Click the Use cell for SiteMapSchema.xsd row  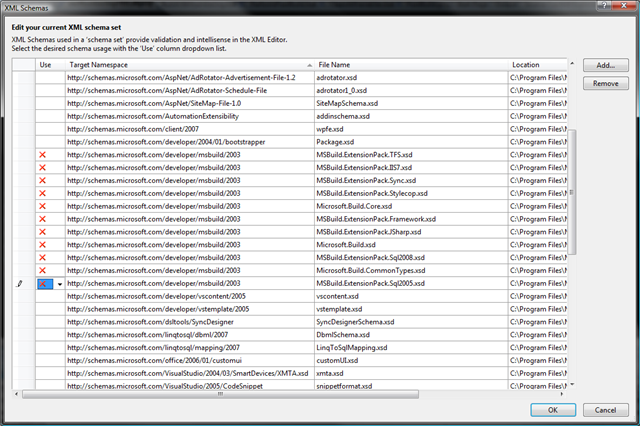[x=50, y=103]
